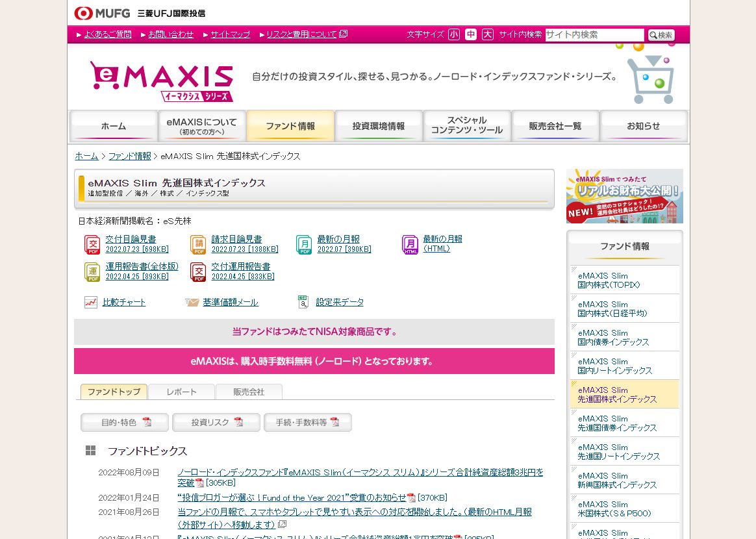The image size is (756, 539).
Task: Set text size to 小
Action: coord(454,34)
